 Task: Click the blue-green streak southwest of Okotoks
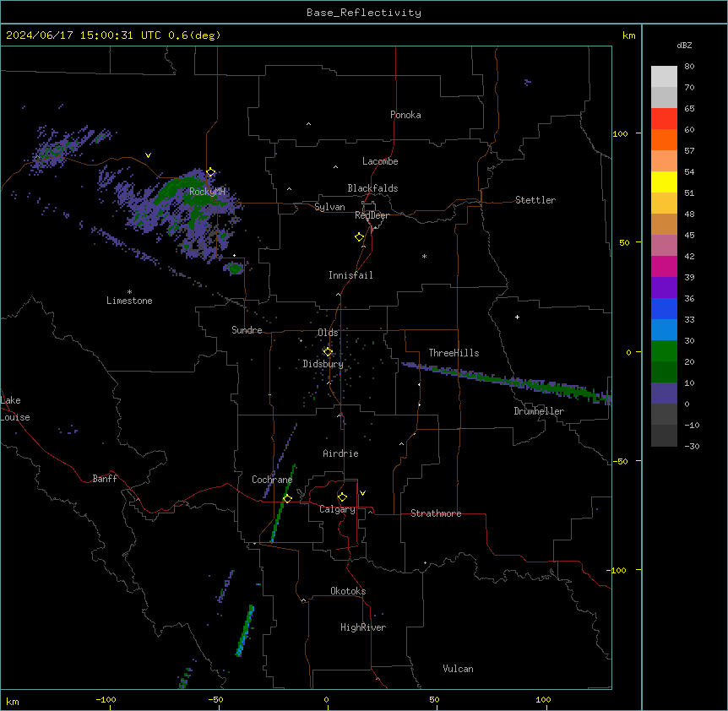(245, 630)
